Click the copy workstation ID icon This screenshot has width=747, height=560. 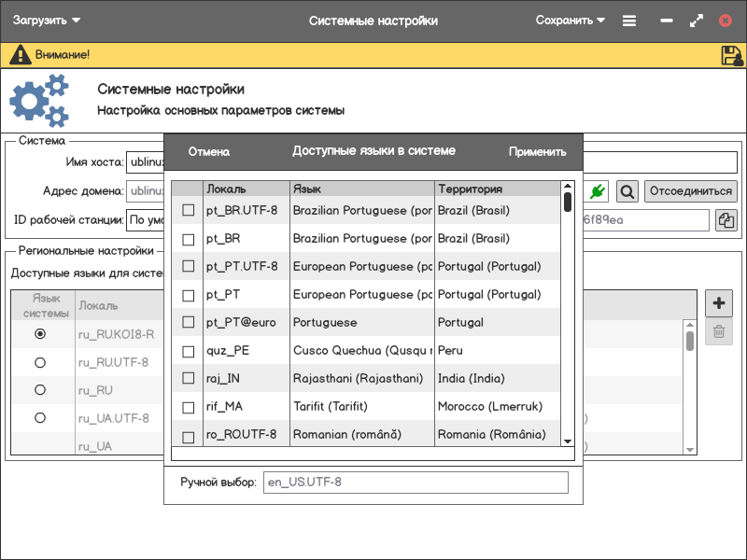click(726, 220)
